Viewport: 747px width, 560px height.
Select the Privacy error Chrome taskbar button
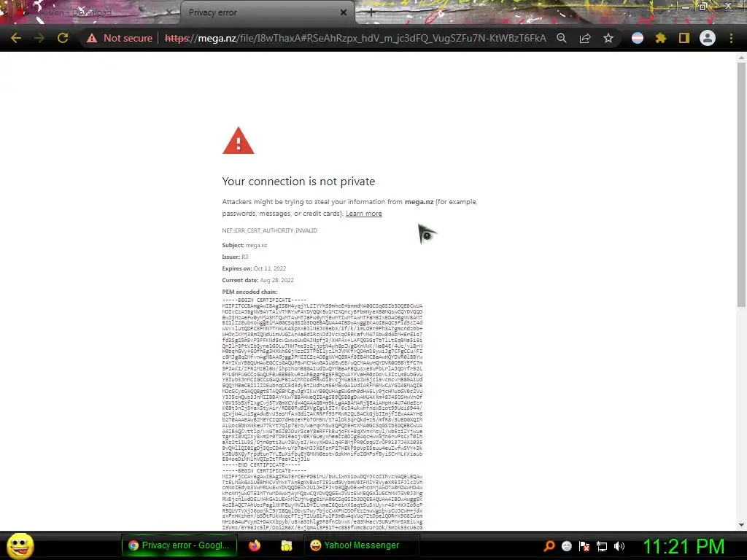[179, 545]
